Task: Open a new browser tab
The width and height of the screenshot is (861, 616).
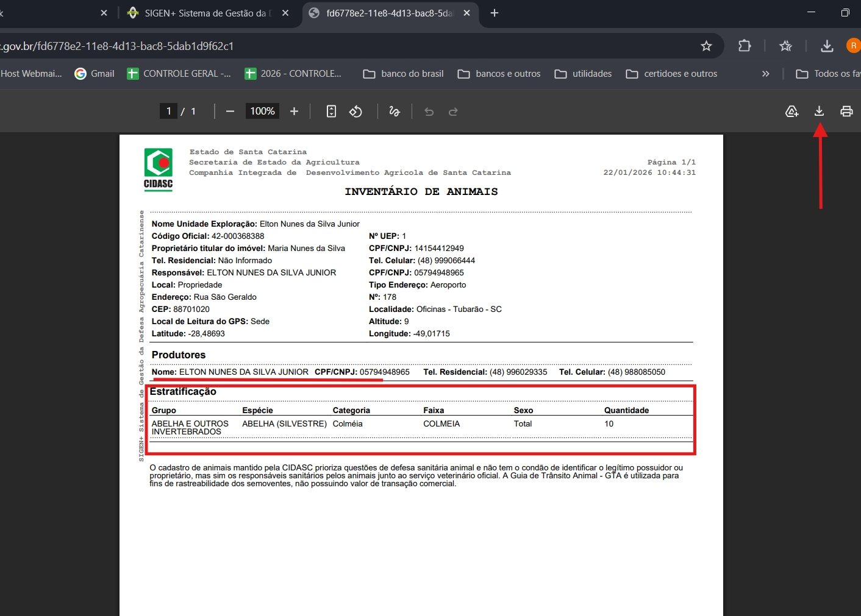Action: point(495,13)
